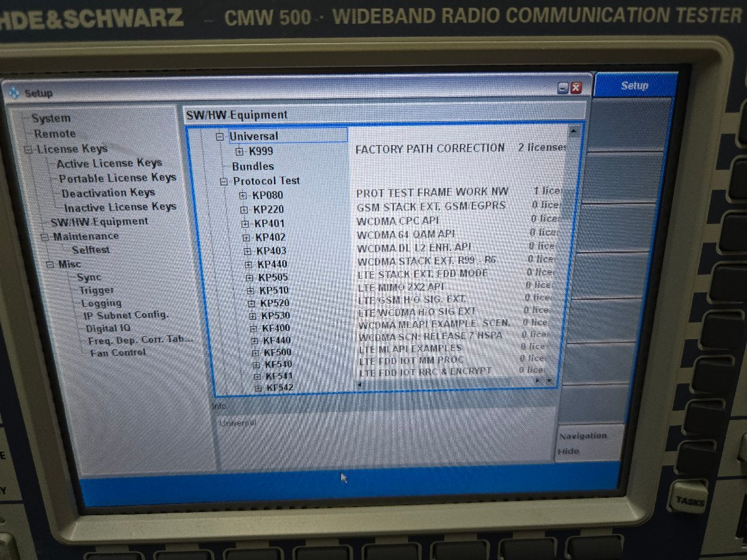The width and height of the screenshot is (747, 560).
Task: Expand the KF542 node
Action: (x=259, y=388)
